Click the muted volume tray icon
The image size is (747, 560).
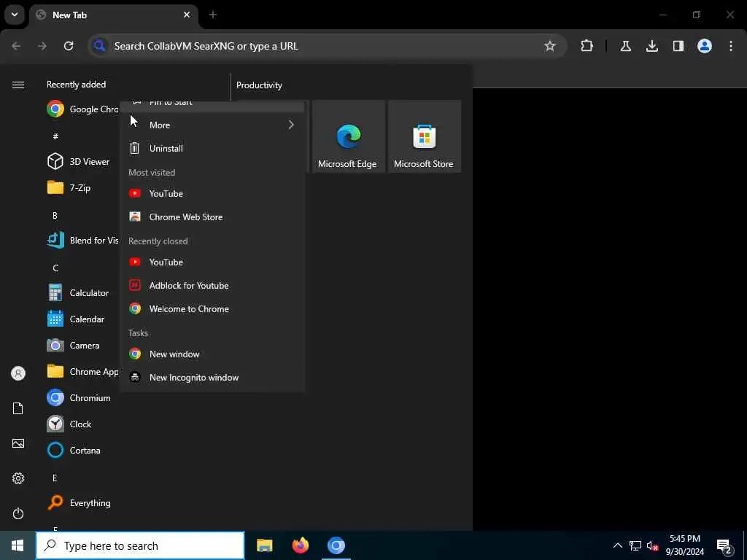(652, 545)
